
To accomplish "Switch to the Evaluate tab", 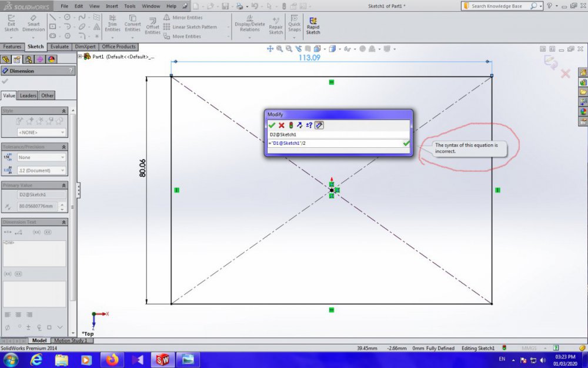I will click(x=59, y=47).
